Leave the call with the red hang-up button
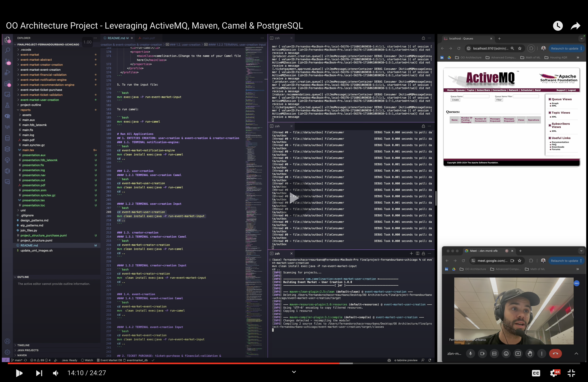 (x=555, y=354)
